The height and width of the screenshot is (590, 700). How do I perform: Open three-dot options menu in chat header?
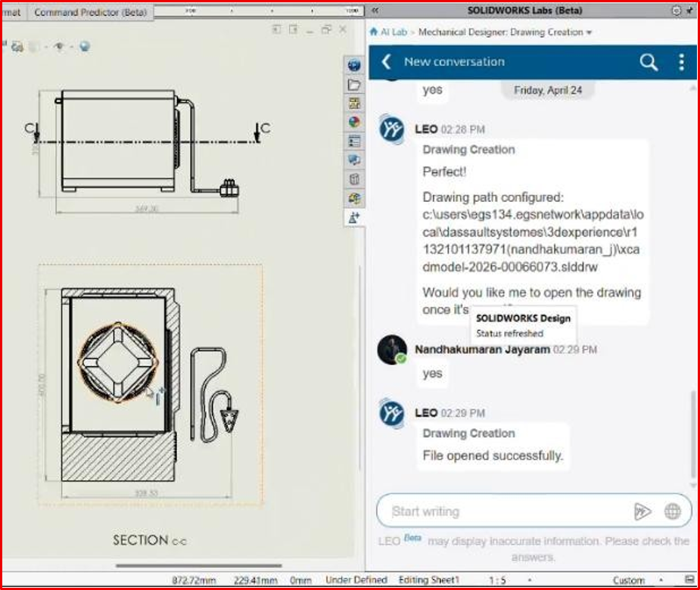point(681,62)
